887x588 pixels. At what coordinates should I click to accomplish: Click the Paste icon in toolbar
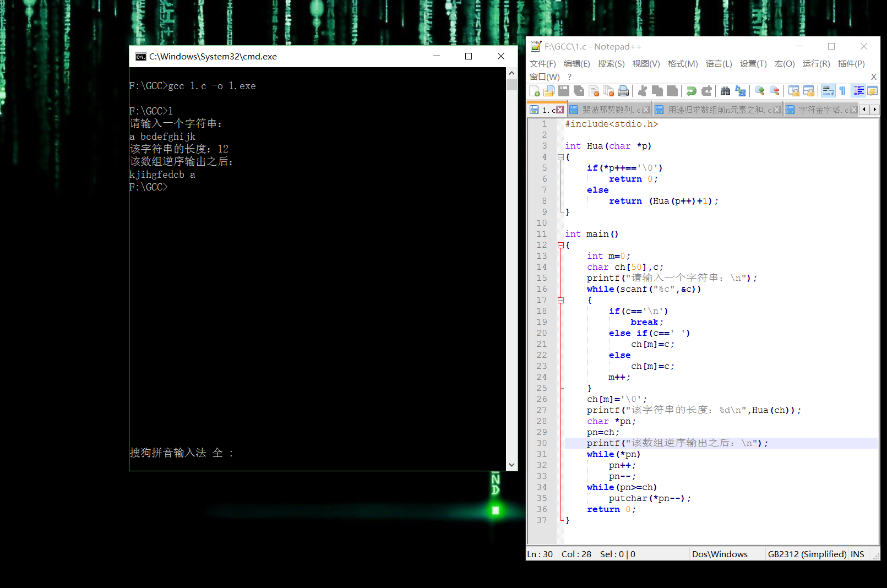point(672,91)
